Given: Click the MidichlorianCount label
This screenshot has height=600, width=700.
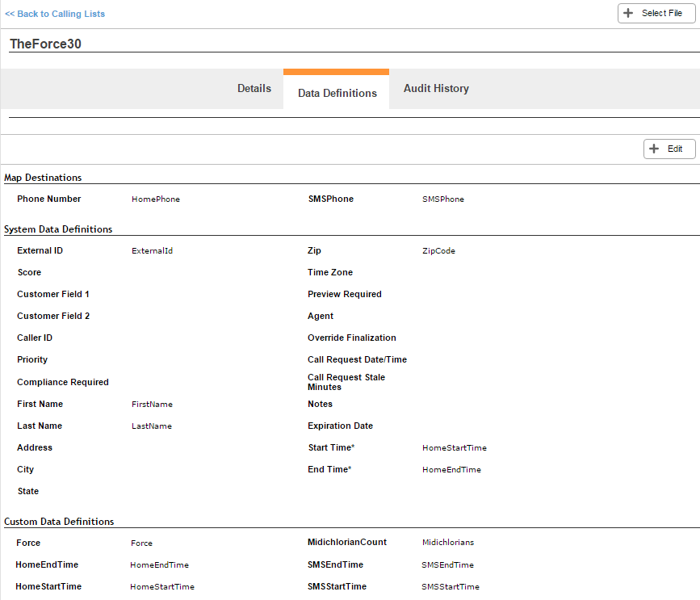Looking at the screenshot, I should 347,542.
